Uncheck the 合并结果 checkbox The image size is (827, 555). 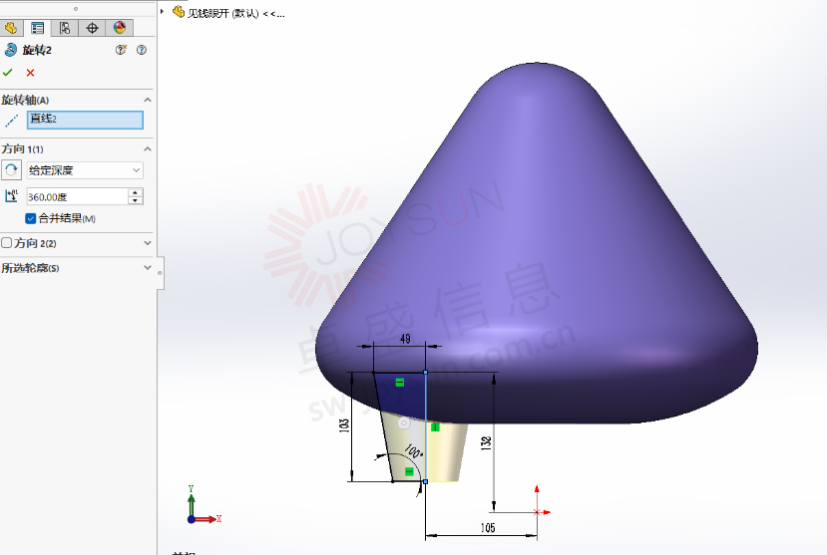[31, 218]
